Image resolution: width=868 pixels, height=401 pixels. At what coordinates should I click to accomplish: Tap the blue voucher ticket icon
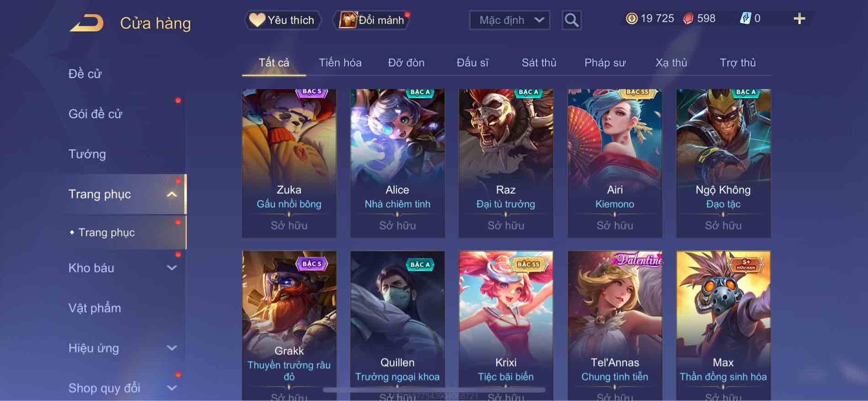[745, 19]
